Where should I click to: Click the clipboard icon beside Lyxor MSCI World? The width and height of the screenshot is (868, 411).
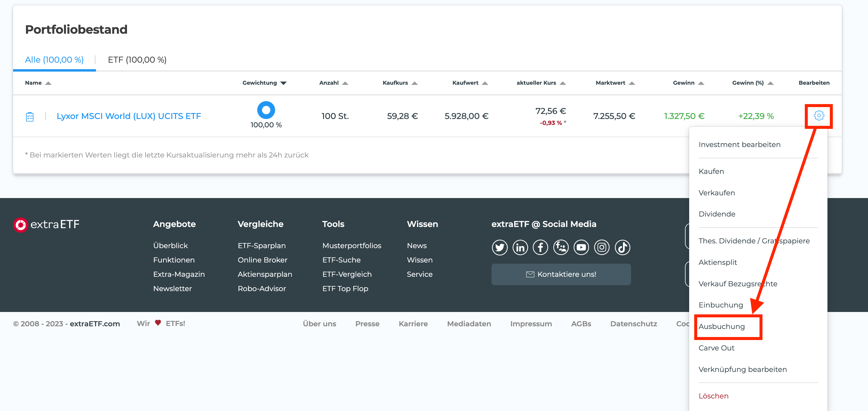[30, 117]
